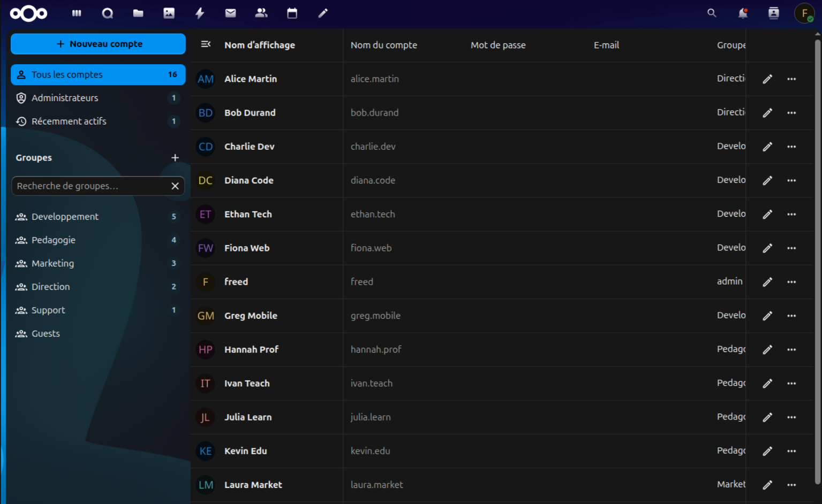Open the Calendar app icon
The width and height of the screenshot is (822, 504).
[292, 13]
